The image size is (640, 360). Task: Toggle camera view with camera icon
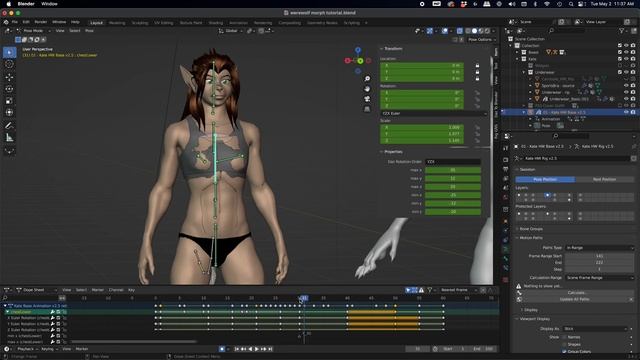tap(367, 99)
